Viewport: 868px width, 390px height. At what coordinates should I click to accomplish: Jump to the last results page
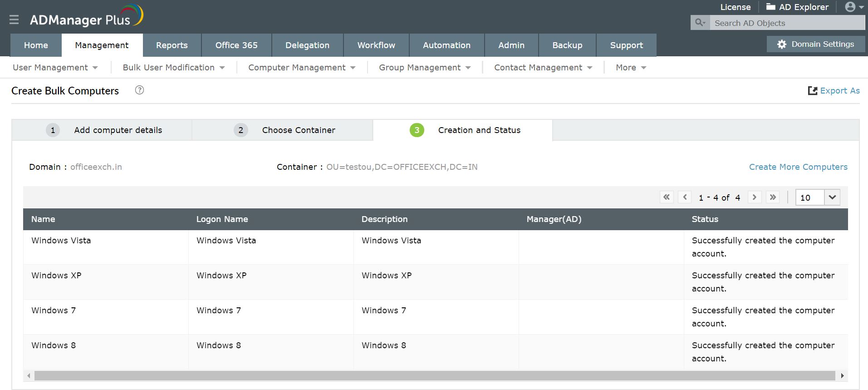coord(773,197)
